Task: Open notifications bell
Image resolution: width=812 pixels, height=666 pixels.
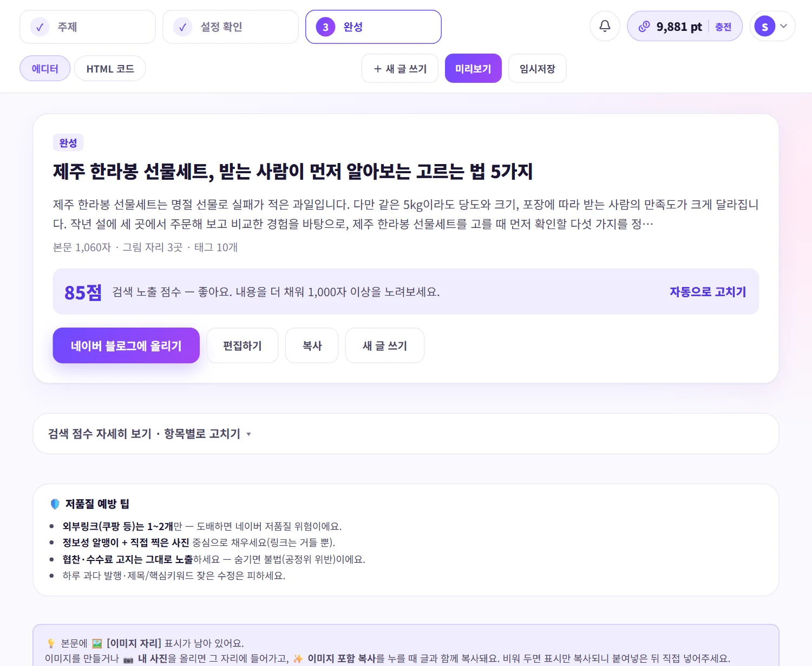Action: point(605,26)
